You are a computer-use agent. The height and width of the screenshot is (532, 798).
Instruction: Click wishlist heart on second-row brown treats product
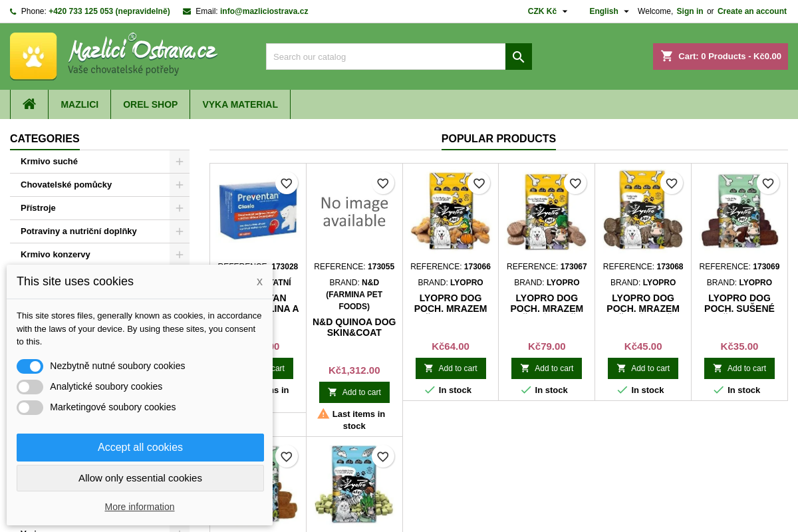pos(286,457)
